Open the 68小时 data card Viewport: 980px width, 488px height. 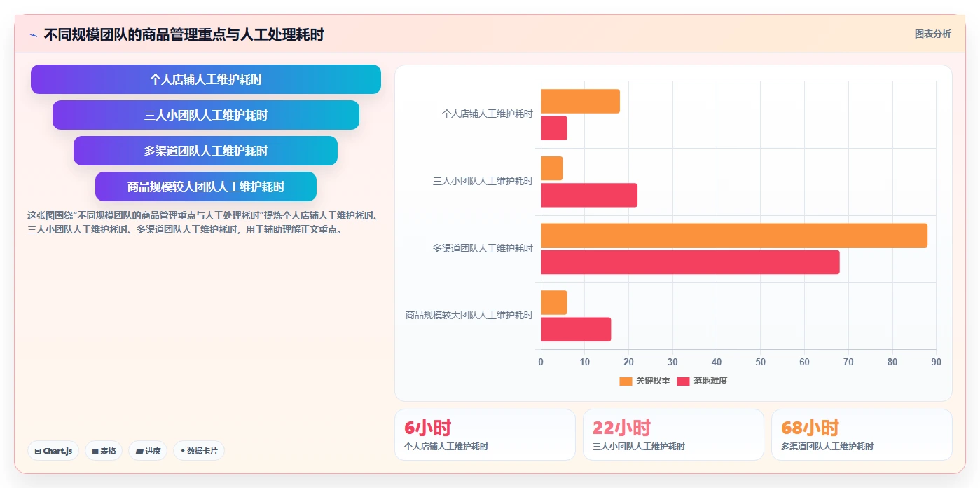pos(862,435)
